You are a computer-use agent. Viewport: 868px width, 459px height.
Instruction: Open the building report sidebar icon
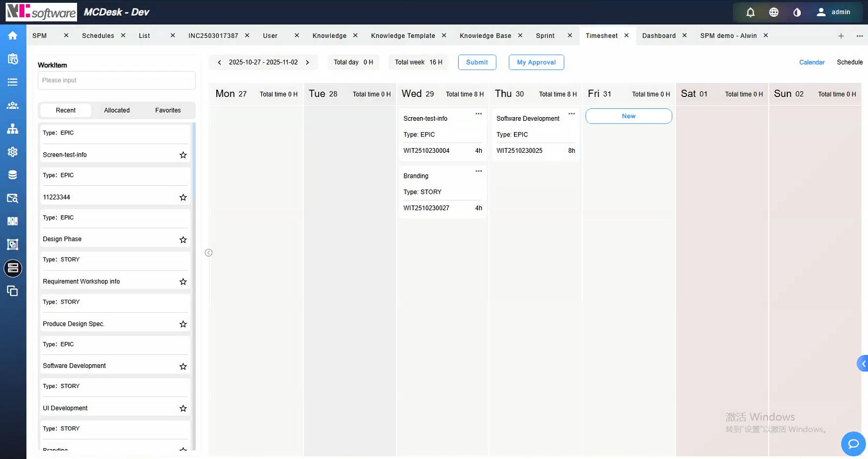click(12, 244)
